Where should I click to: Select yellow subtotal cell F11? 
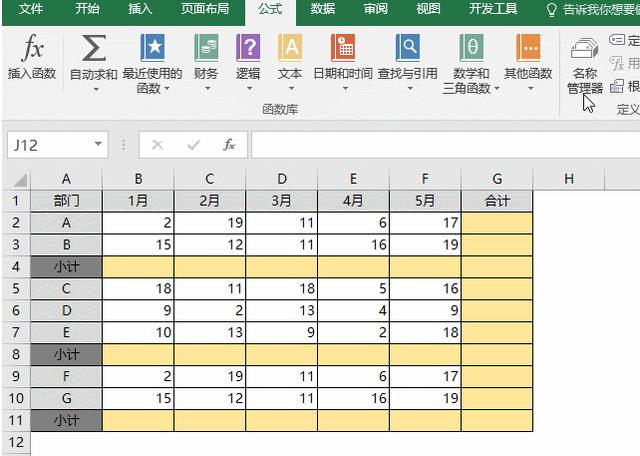[425, 420]
